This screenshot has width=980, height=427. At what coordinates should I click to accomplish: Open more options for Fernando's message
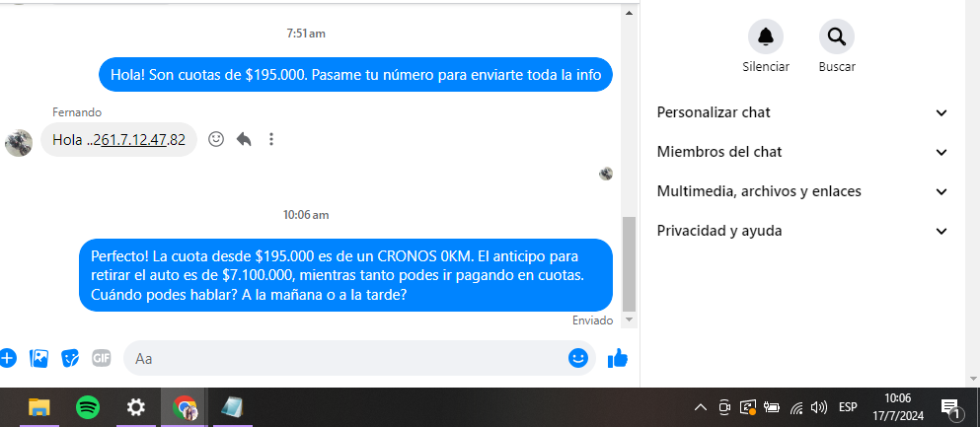(x=270, y=139)
